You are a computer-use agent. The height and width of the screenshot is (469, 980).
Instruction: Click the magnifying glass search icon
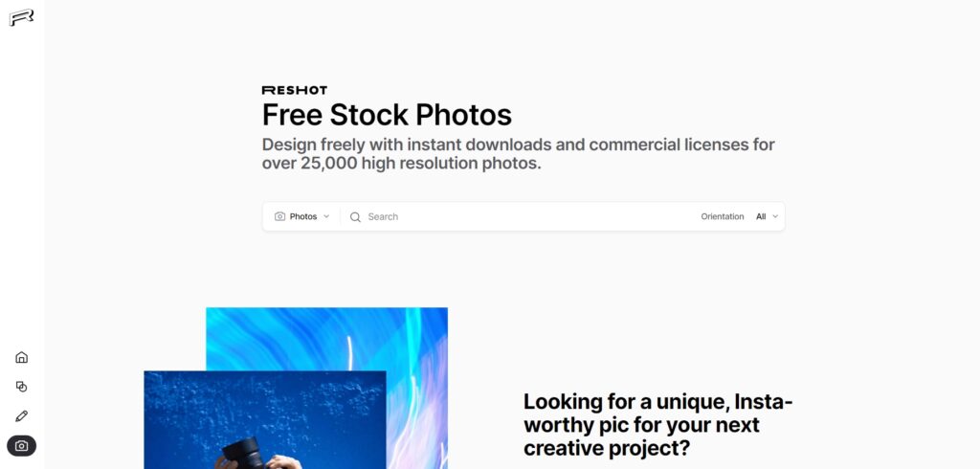[x=355, y=217]
